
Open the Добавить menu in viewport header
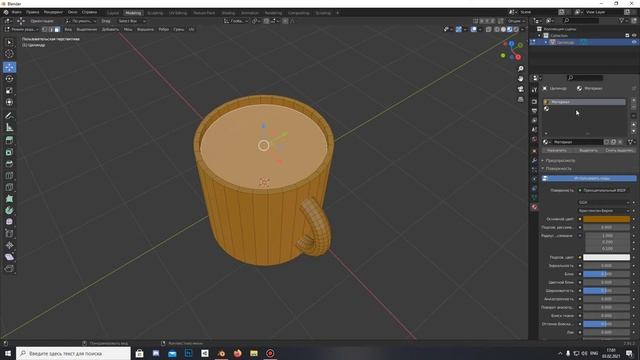click(x=110, y=29)
